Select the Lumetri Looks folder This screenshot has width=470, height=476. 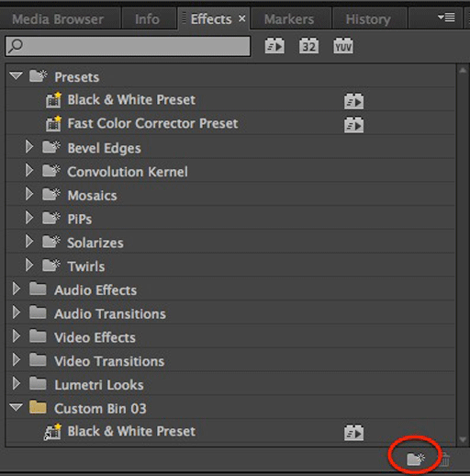pyautogui.click(x=230, y=384)
